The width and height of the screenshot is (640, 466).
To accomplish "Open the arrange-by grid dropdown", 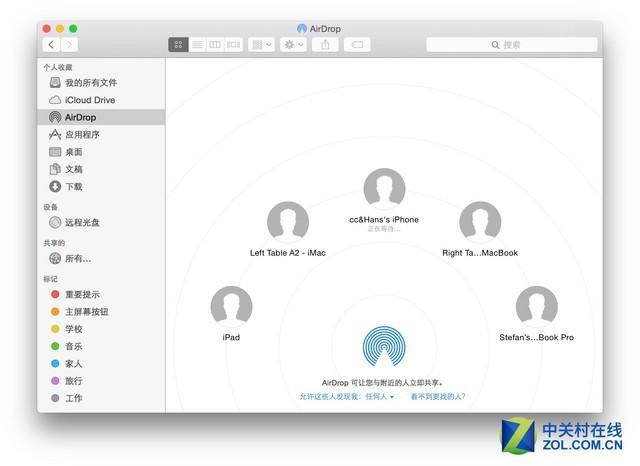I will point(262,45).
